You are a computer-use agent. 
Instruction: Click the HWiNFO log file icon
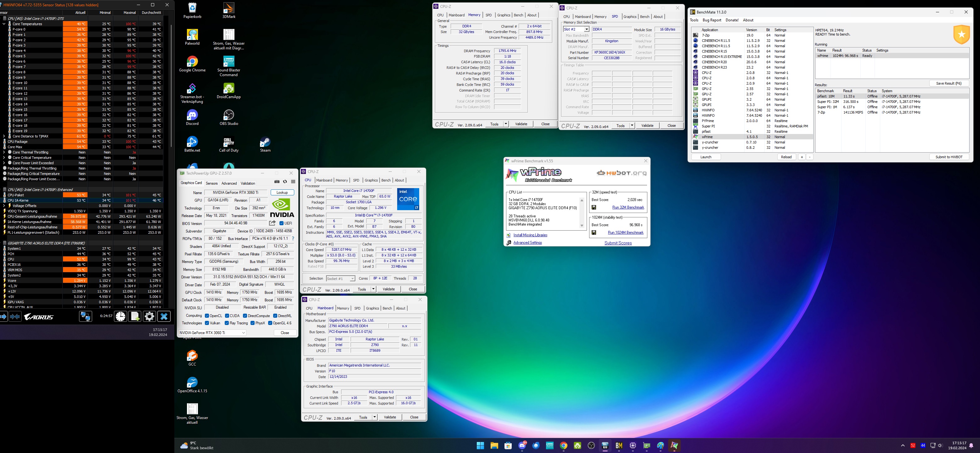click(135, 316)
